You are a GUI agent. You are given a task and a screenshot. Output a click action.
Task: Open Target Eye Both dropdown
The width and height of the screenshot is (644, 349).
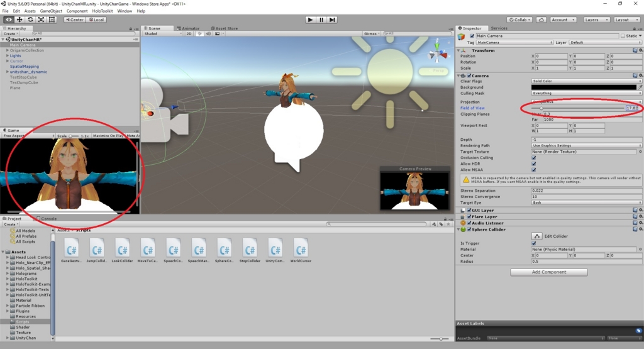(x=587, y=202)
